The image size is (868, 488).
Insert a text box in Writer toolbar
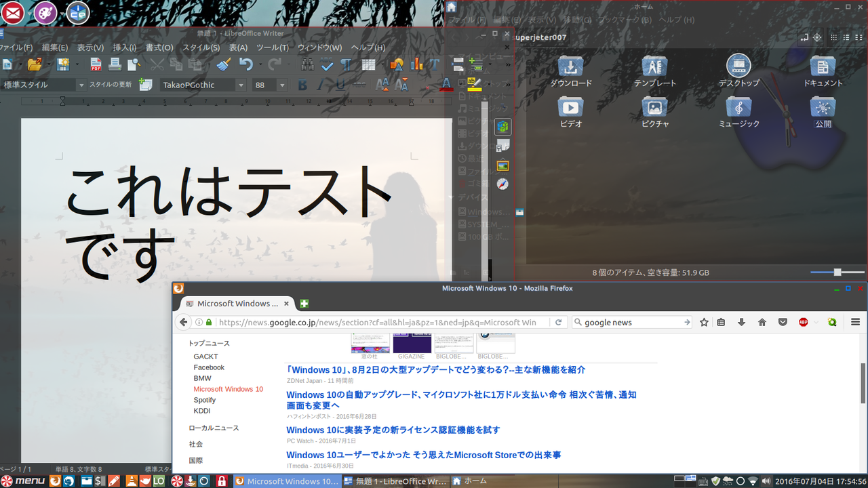[x=435, y=65]
